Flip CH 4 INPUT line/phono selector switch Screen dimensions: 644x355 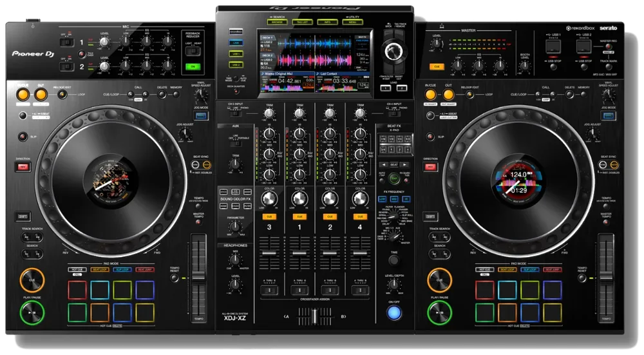394,114
